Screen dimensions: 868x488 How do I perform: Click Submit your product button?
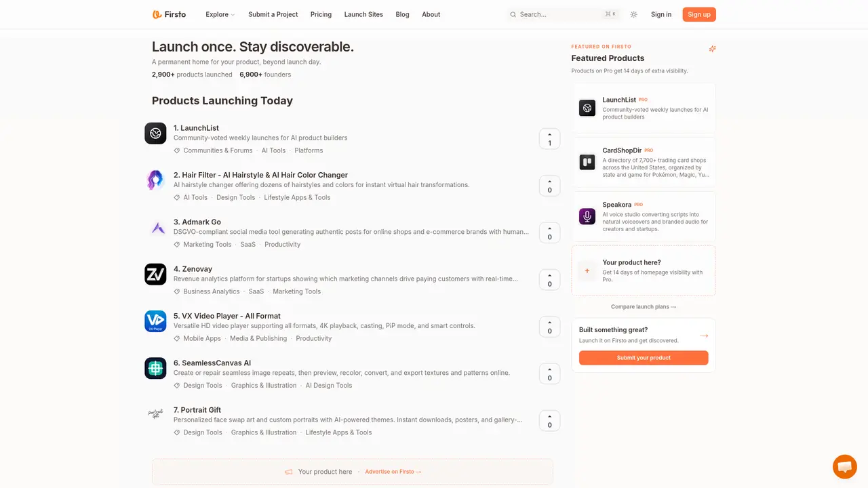pos(644,358)
